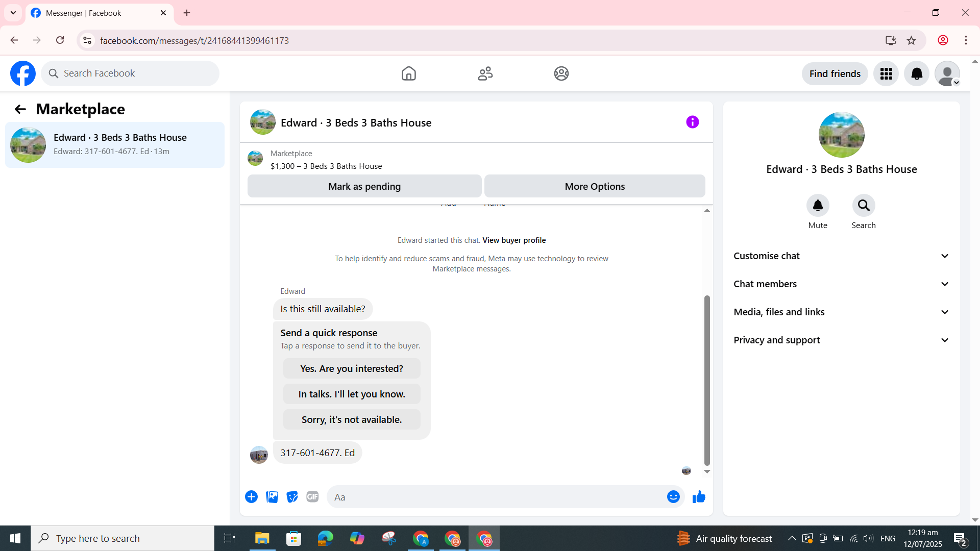
Task: Click Find friends button
Action: (835, 74)
